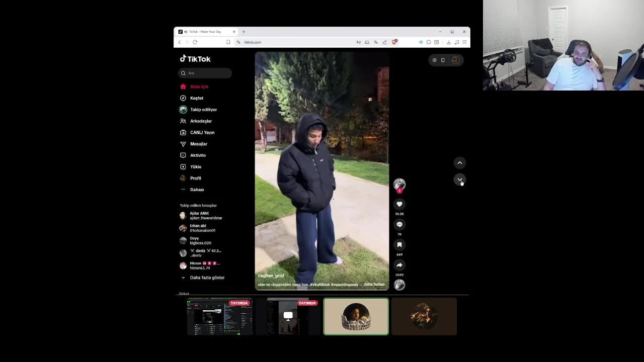Open the 'deniz' followed account
644x362 pixels.
[200, 253]
